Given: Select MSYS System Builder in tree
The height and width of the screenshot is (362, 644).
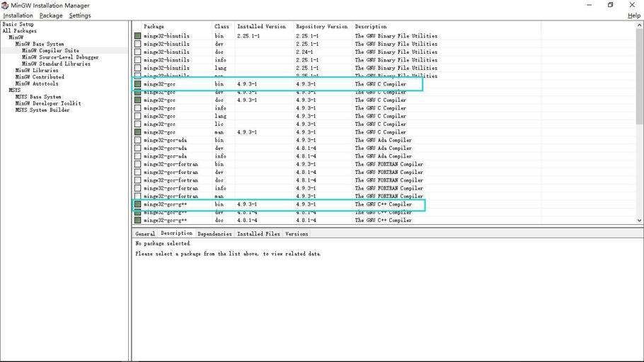Looking at the screenshot, I should pos(42,110).
